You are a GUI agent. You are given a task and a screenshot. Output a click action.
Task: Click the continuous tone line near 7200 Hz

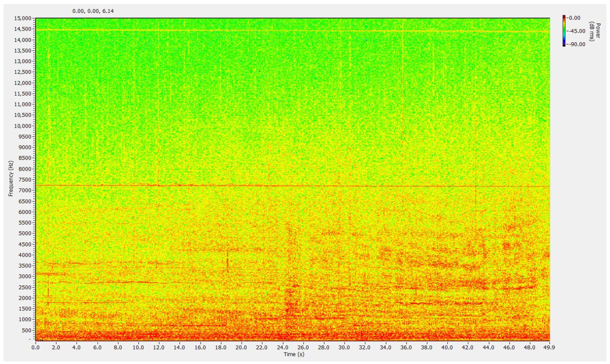point(292,186)
